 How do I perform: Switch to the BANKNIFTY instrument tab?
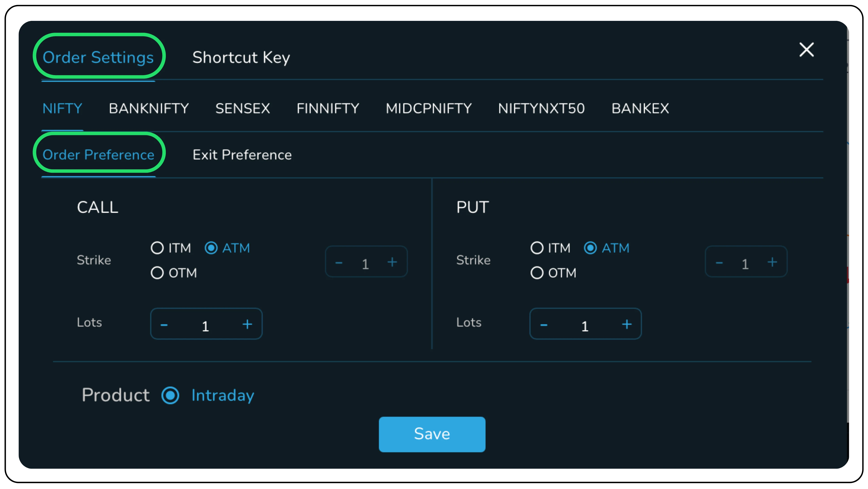pyautogui.click(x=149, y=108)
